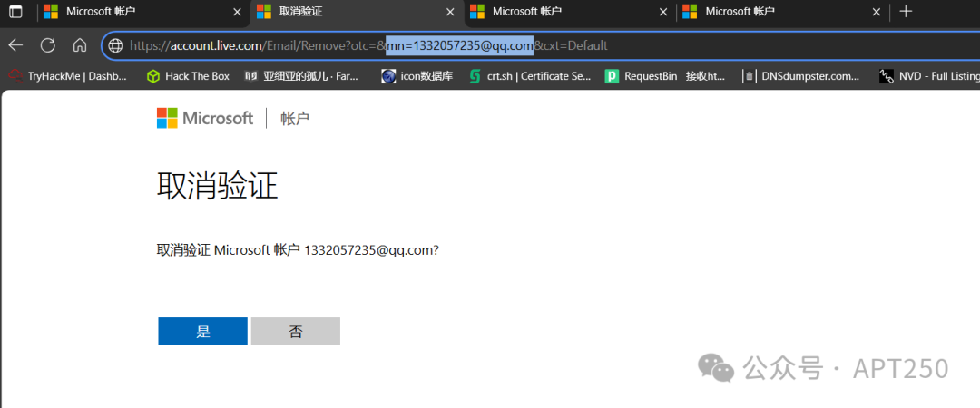
Task: Switch to the first Microsoft 帐户 tab
Action: (x=143, y=11)
